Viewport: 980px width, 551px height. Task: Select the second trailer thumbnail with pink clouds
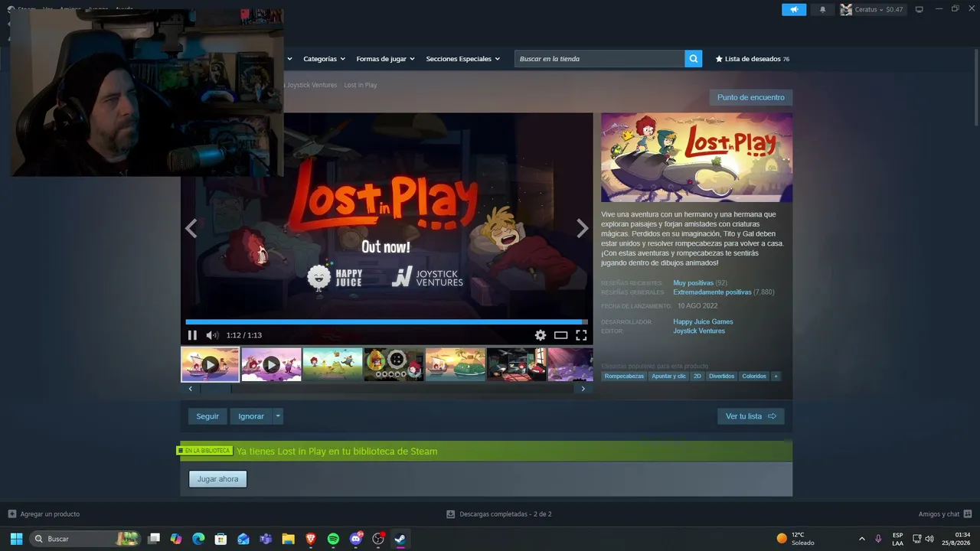pos(272,364)
